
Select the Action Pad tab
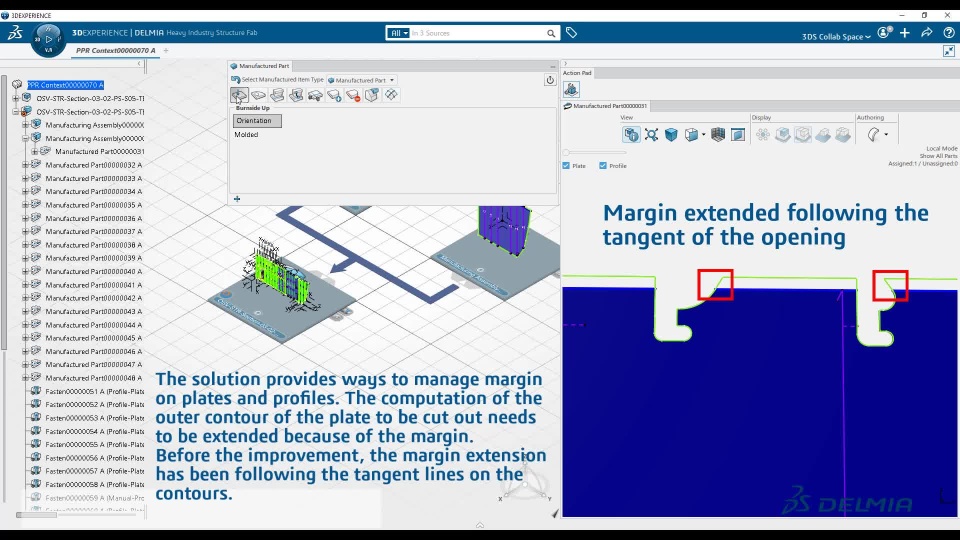(x=577, y=73)
